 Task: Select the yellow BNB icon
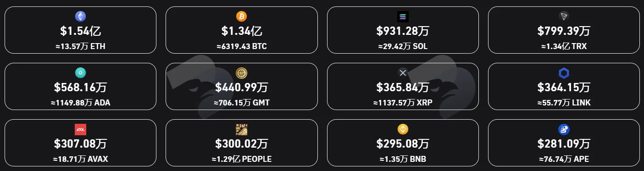click(x=403, y=129)
